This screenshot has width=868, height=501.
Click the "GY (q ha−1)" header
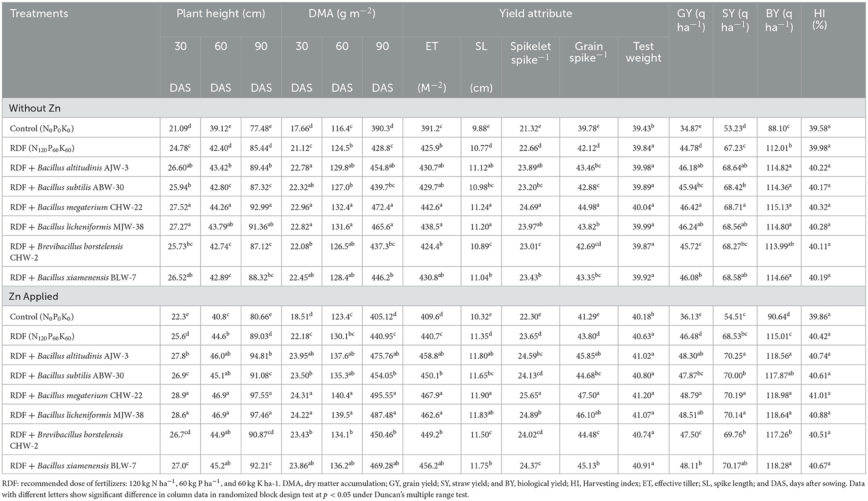coord(691,21)
